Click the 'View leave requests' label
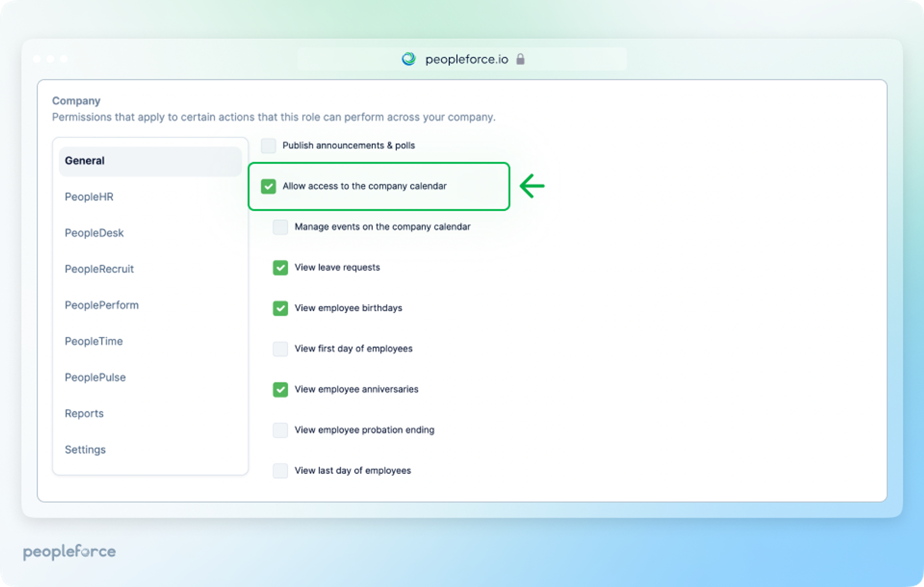This screenshot has width=924, height=587. click(x=337, y=268)
